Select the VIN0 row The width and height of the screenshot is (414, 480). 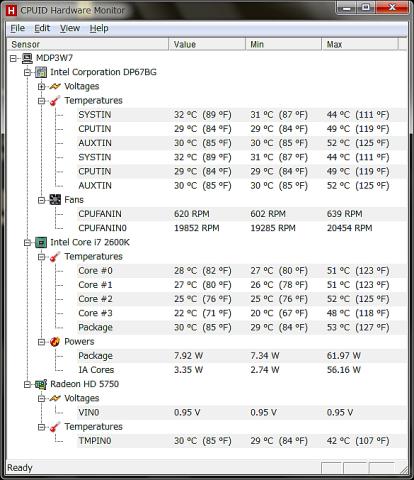click(241, 413)
